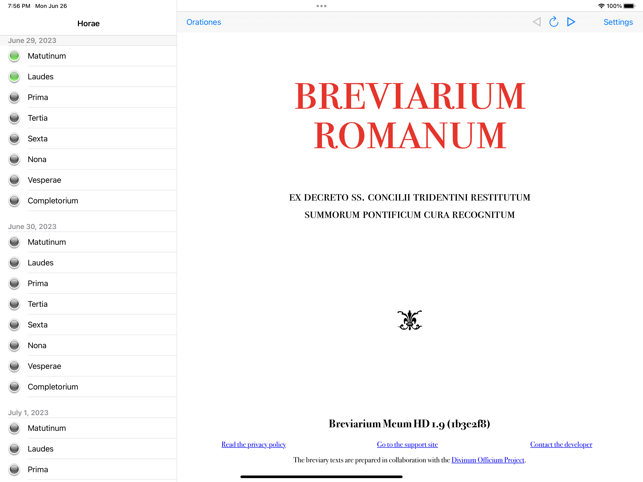Select Tertia under June 30, 2023
The image size is (643, 482).
88,304
